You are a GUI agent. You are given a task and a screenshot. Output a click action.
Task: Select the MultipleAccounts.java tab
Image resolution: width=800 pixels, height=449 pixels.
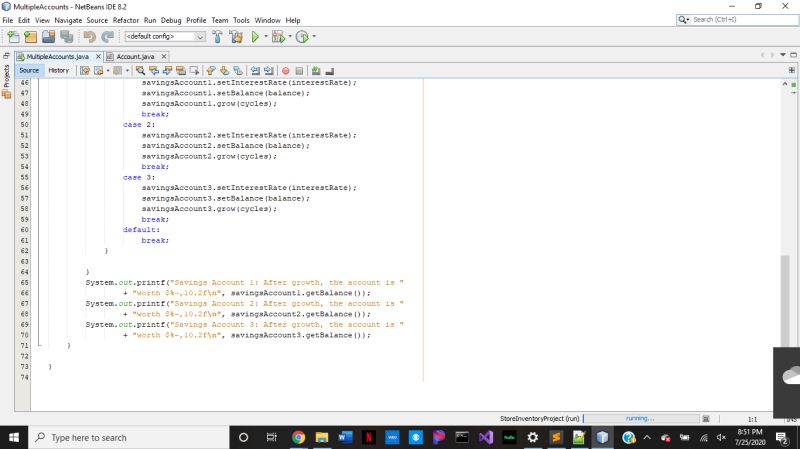[x=57, y=57]
